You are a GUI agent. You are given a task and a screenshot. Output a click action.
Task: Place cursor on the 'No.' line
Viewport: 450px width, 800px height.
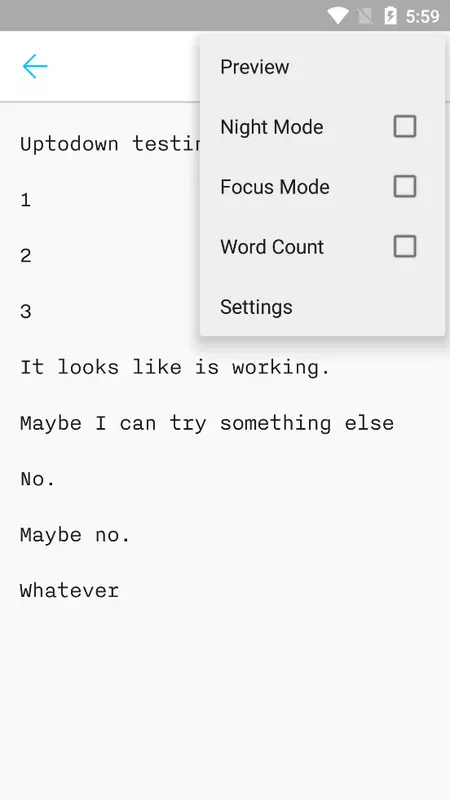[38, 479]
